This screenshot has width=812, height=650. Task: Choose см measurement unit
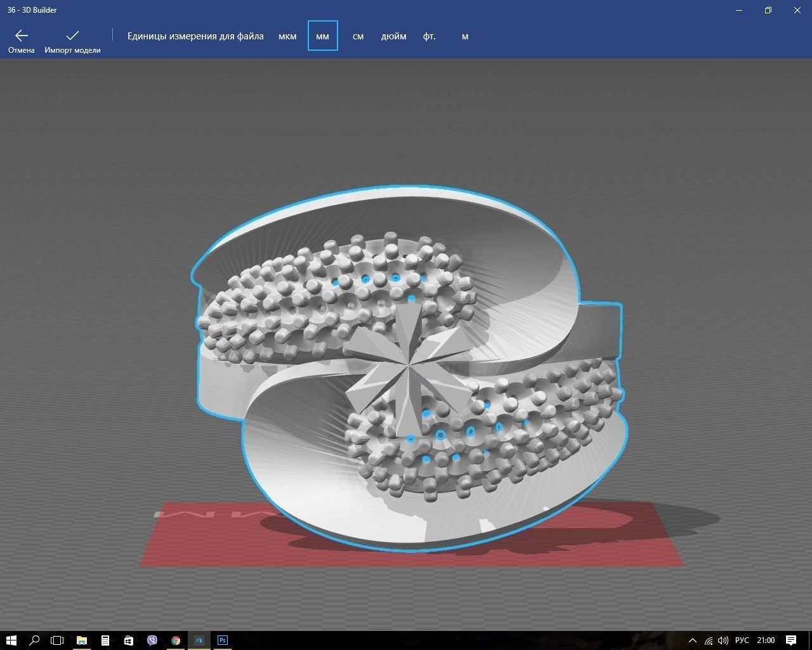[358, 36]
